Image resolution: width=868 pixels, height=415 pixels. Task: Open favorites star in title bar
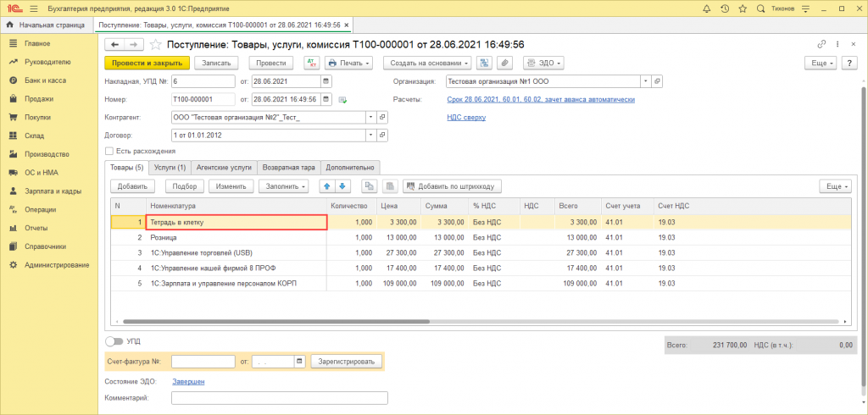click(743, 8)
